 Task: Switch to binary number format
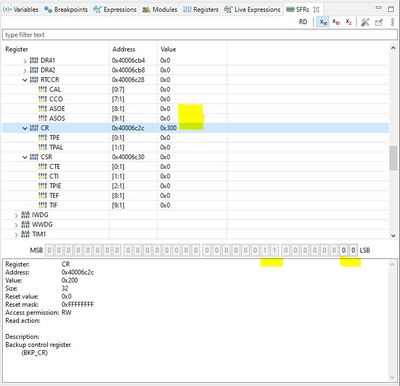coord(348,22)
